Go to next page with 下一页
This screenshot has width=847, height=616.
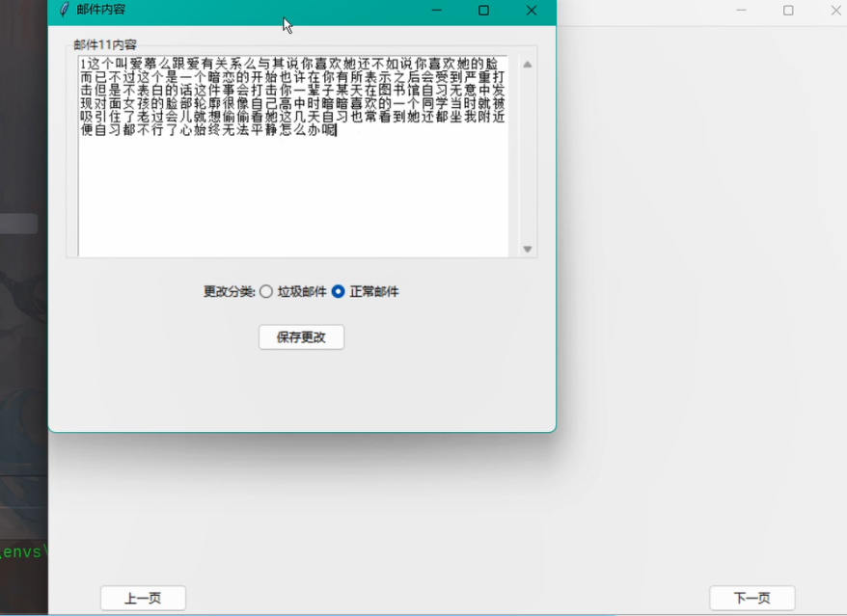(751, 599)
